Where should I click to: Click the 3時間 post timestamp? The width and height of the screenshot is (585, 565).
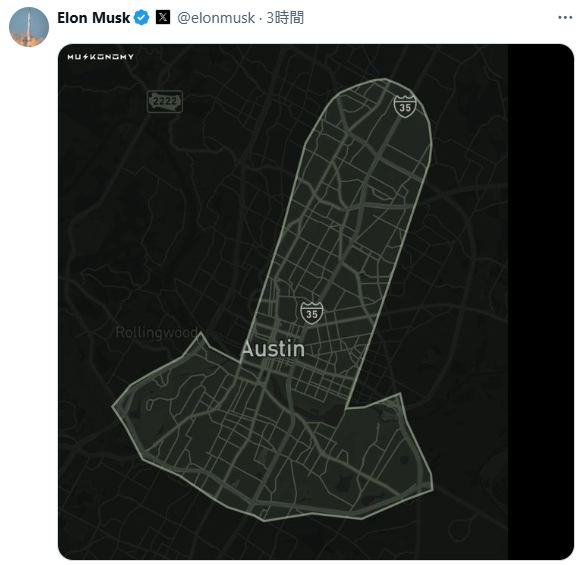click(285, 18)
